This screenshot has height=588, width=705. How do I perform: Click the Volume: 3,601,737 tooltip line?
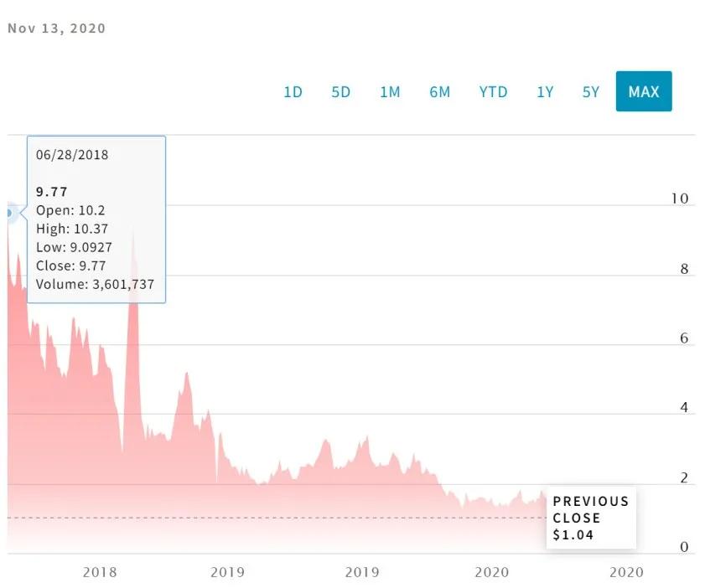coord(95,284)
